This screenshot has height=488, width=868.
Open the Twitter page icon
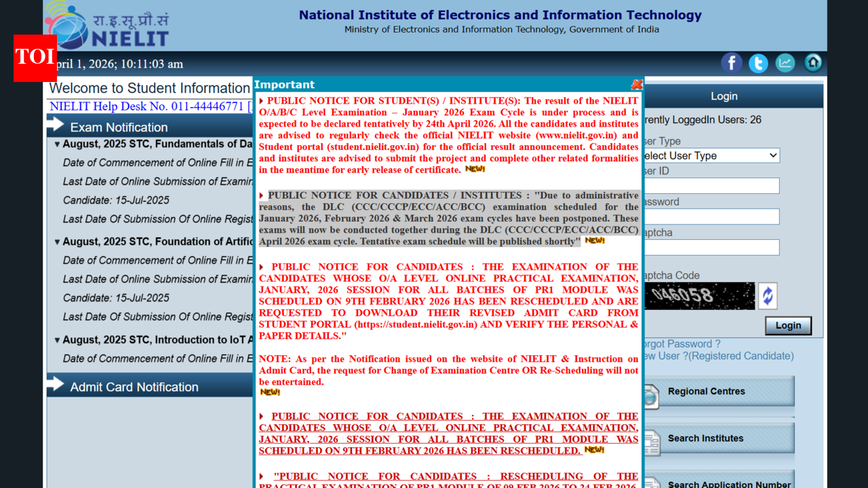tap(758, 62)
